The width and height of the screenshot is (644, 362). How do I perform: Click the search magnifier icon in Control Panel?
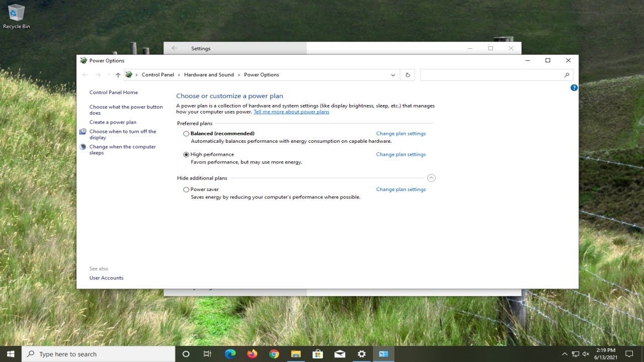tap(567, 75)
